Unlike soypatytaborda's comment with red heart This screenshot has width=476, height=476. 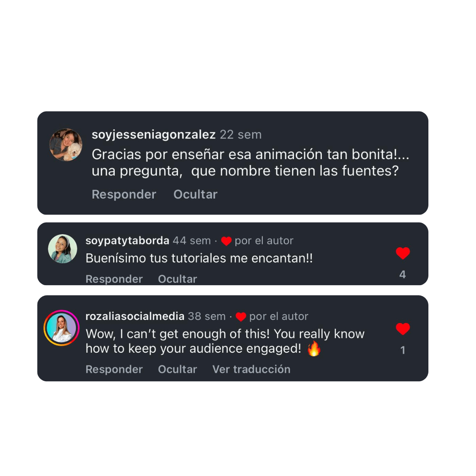pyautogui.click(x=403, y=253)
